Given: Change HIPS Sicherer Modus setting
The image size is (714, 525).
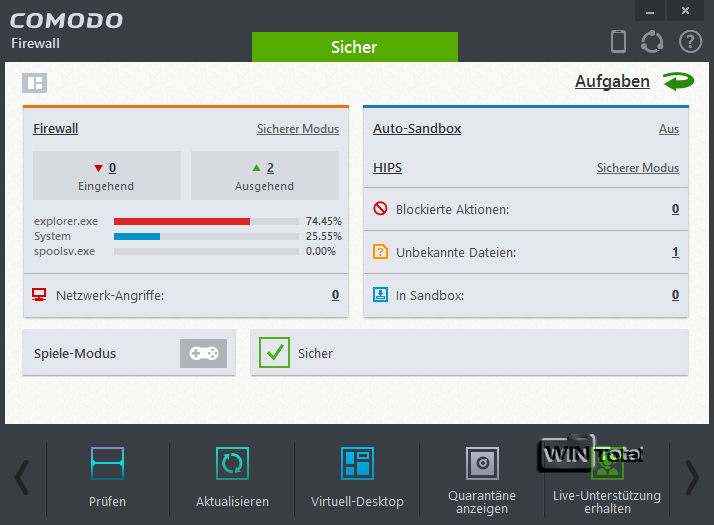Looking at the screenshot, I should 638,168.
